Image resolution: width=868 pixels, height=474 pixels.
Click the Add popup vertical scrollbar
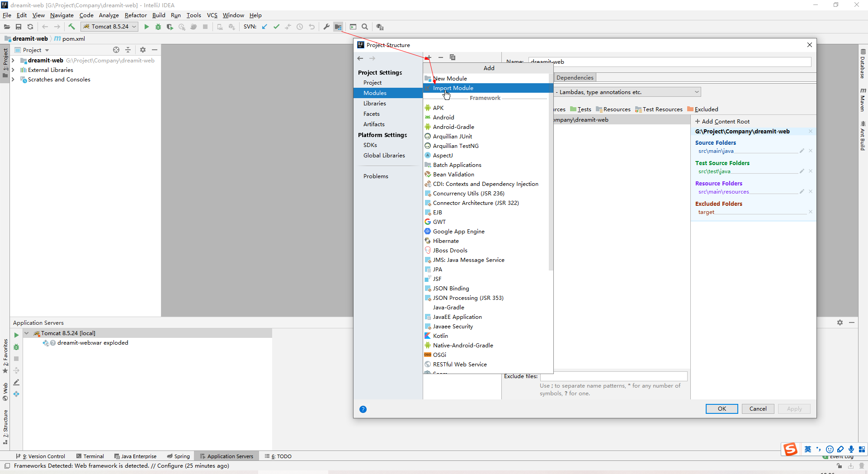(x=551, y=172)
